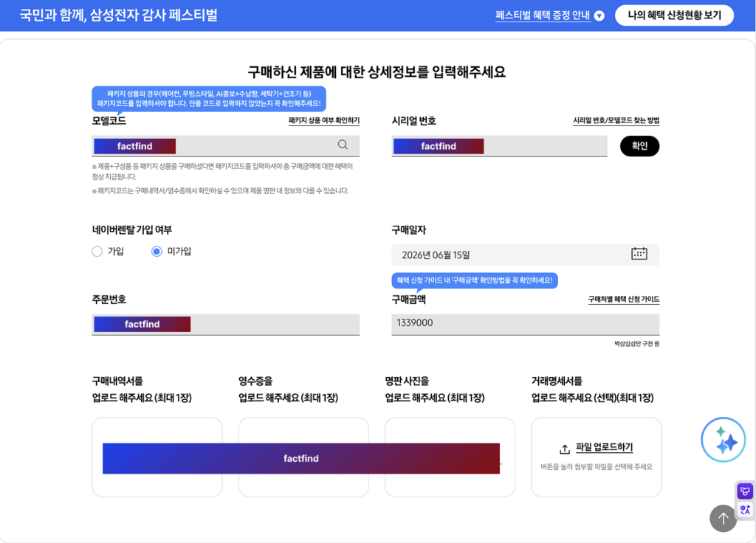Click the model code search magnifier icon
756x543 pixels.
click(x=343, y=145)
